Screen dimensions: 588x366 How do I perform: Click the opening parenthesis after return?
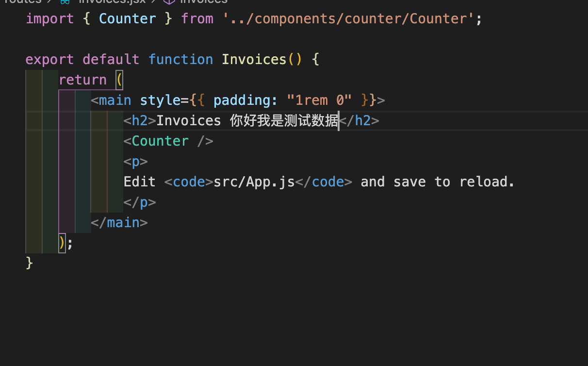119,80
